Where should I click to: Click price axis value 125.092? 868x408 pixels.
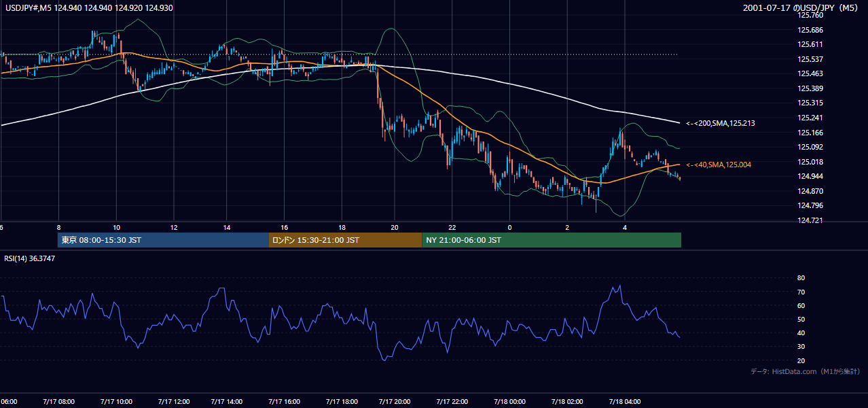click(810, 147)
